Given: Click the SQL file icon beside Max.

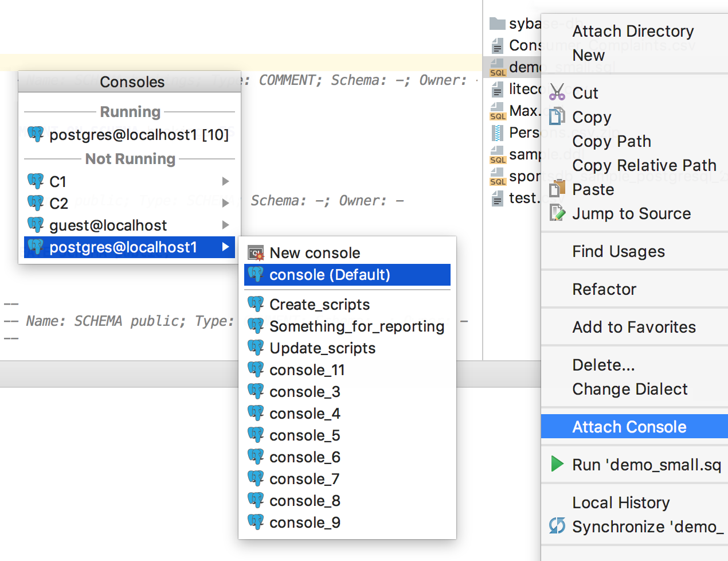Looking at the screenshot, I should click(498, 111).
